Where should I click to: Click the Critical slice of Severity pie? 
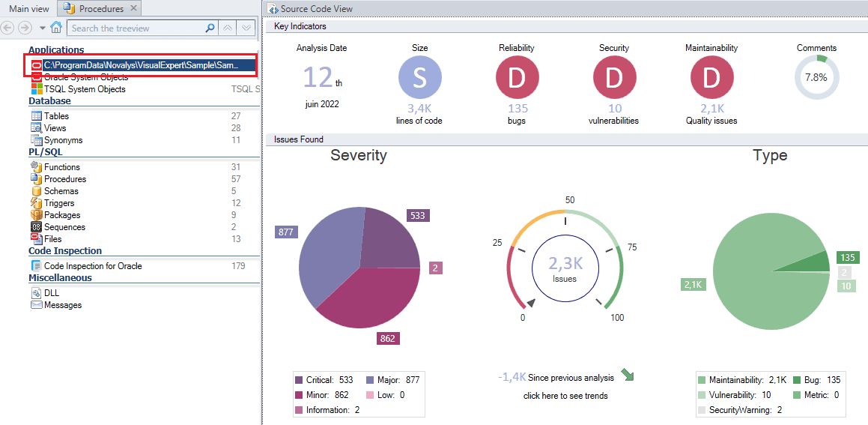(x=389, y=238)
